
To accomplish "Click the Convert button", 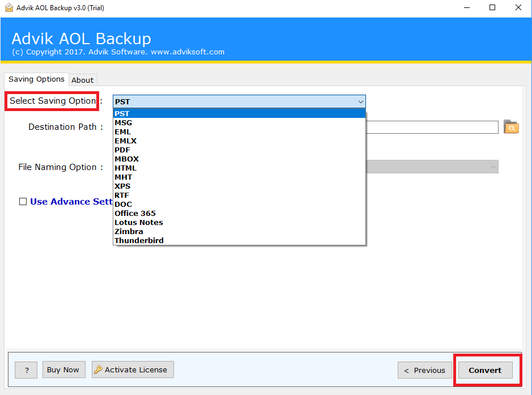I will tap(485, 370).
